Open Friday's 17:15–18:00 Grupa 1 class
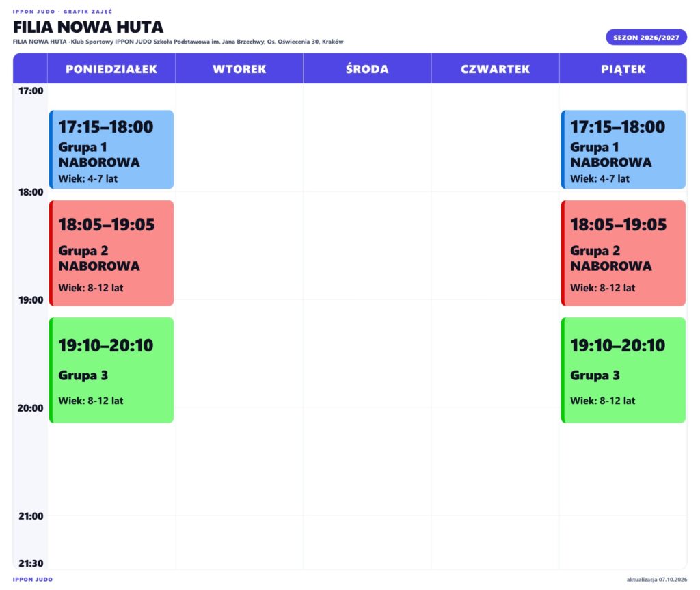This screenshot has height=590, width=700. (623, 150)
